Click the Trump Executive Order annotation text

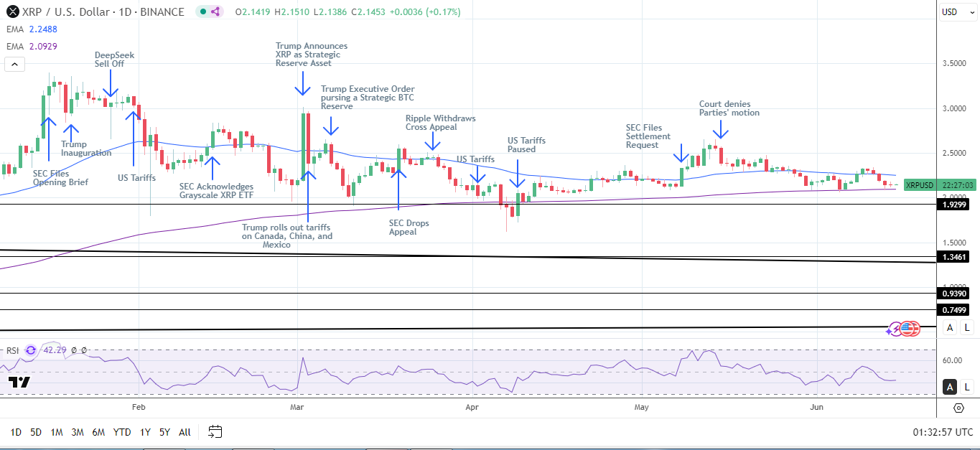pos(367,97)
